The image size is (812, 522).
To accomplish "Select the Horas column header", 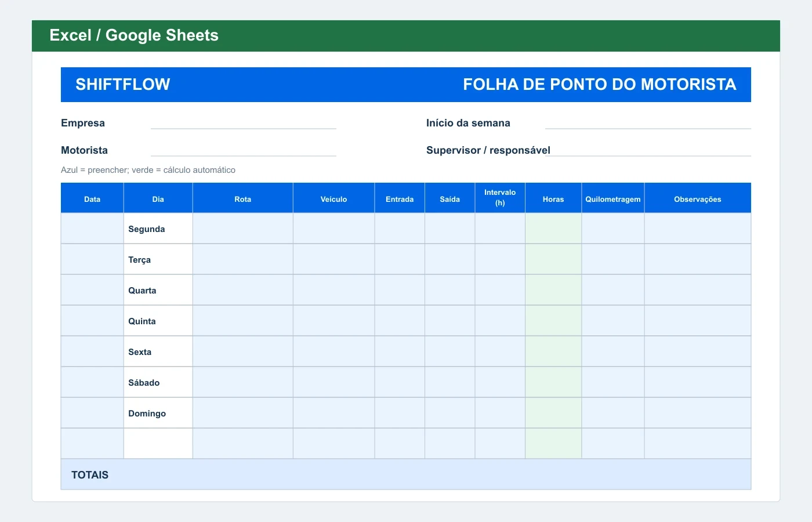I will (553, 198).
